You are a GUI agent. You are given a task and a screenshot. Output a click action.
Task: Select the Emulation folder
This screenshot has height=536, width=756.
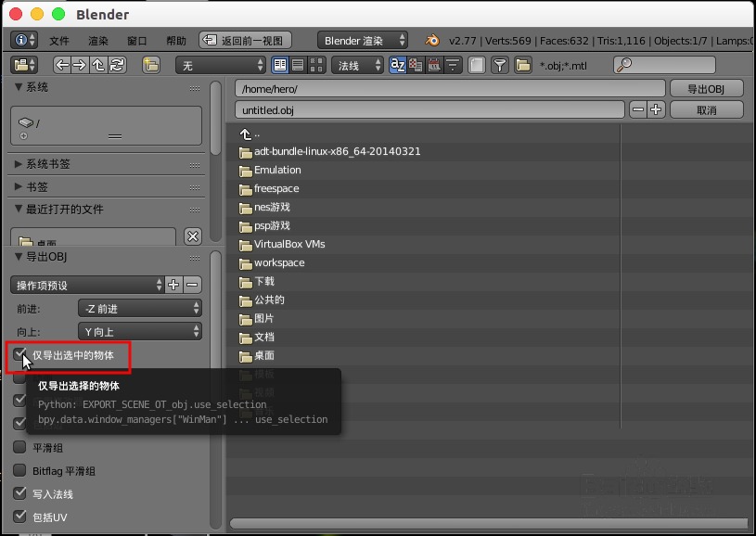270,170
